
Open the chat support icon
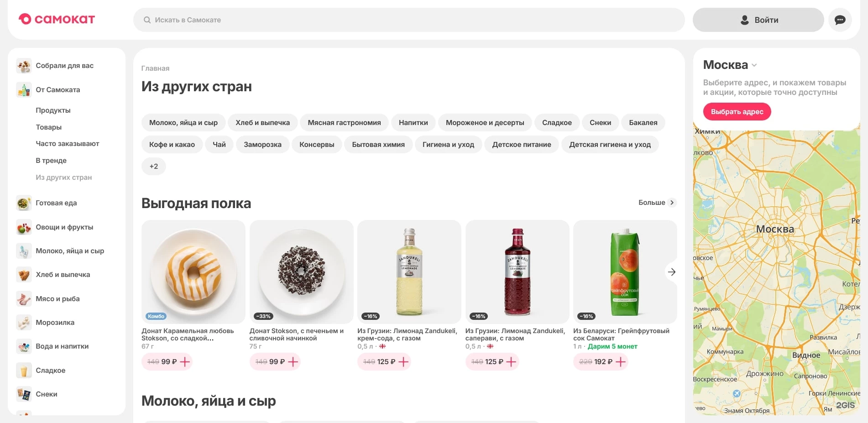pos(840,20)
